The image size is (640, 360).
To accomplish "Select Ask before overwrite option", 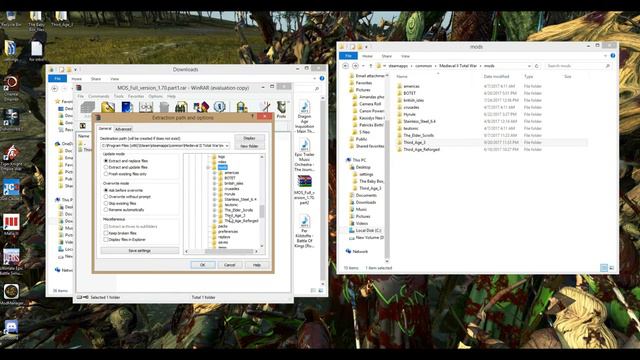I will [x=123, y=190].
